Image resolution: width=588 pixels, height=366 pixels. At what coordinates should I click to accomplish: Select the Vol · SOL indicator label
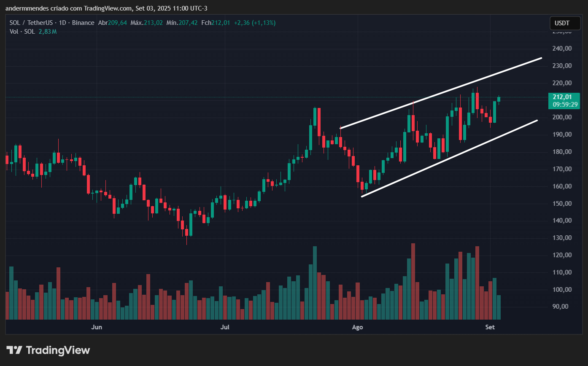(x=22, y=32)
